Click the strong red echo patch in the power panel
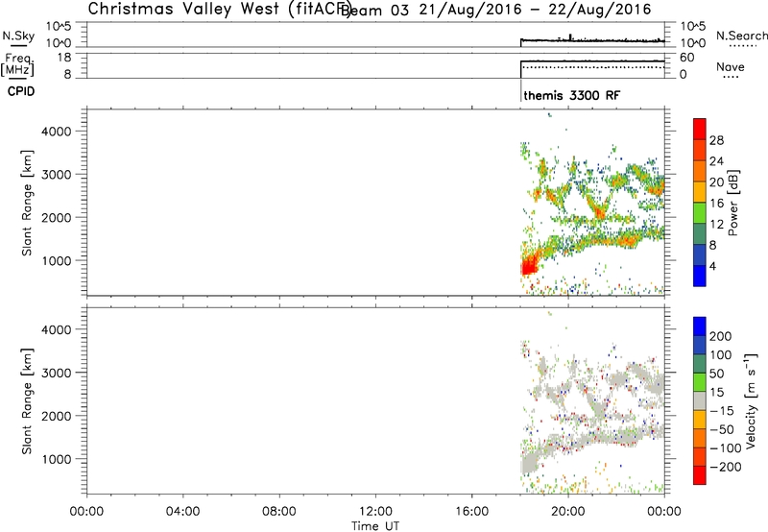The width and height of the screenshot is (768, 532). click(x=530, y=264)
